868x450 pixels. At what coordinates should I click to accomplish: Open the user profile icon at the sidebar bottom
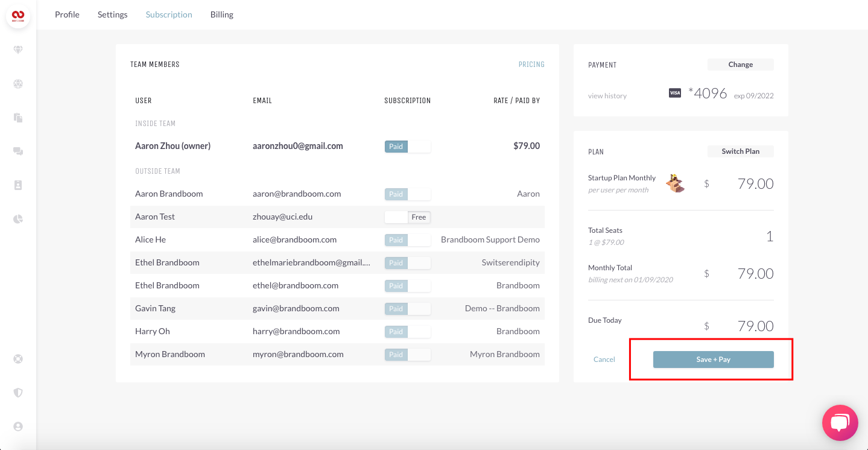click(17, 426)
